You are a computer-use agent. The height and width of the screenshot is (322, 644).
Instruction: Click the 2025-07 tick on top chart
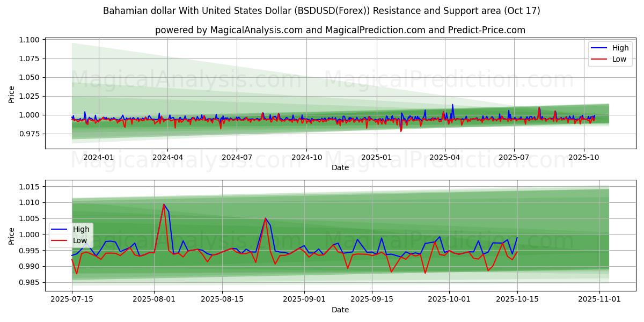pos(514,157)
